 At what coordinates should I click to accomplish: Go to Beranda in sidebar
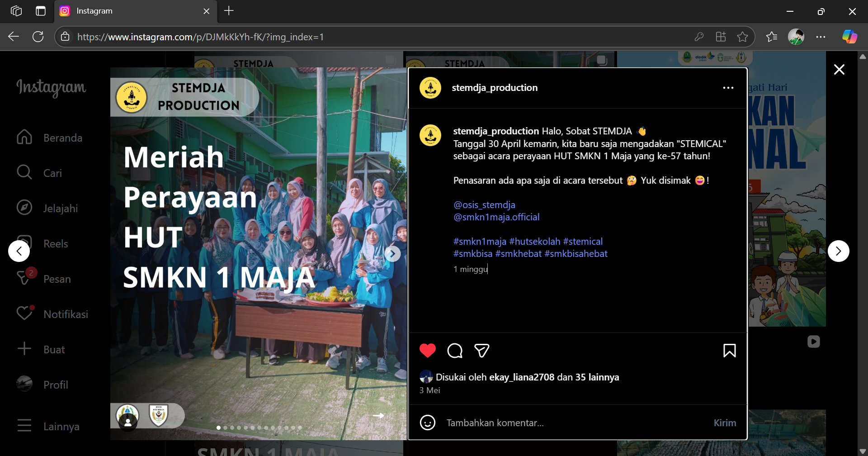click(x=50, y=138)
